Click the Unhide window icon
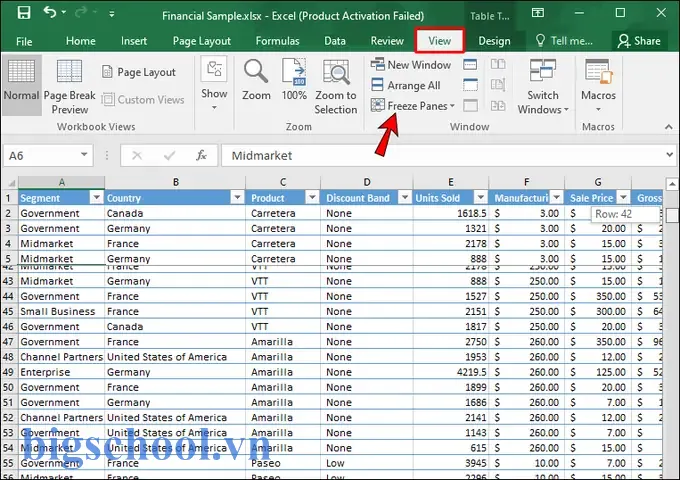The image size is (680, 480). pos(470,105)
